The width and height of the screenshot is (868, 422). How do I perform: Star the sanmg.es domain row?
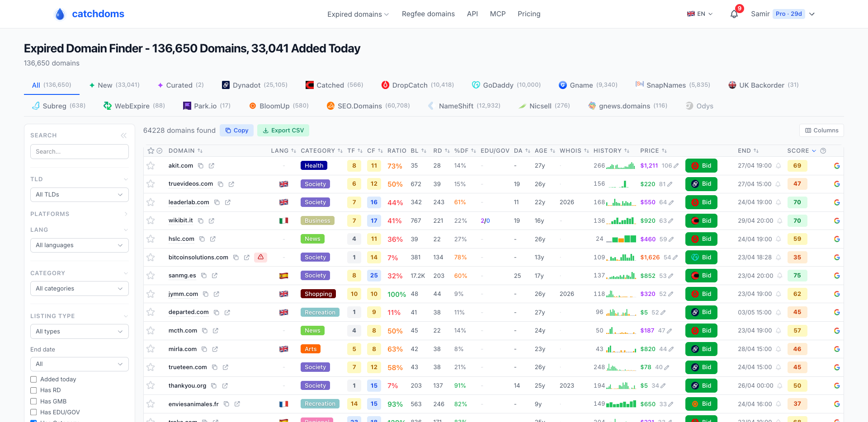tap(151, 276)
